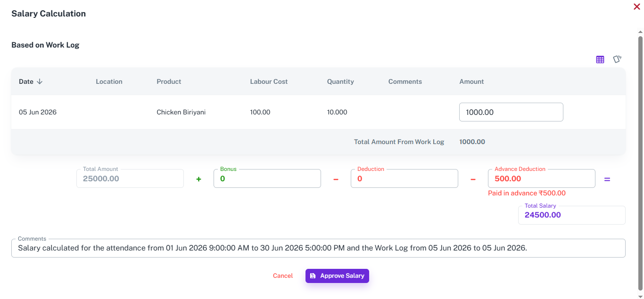
Task: Edit the Advance Deduction field
Action: [x=542, y=178]
